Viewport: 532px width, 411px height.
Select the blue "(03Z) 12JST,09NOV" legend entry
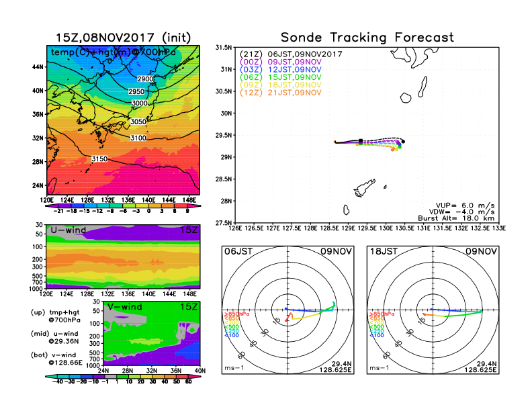(280, 70)
